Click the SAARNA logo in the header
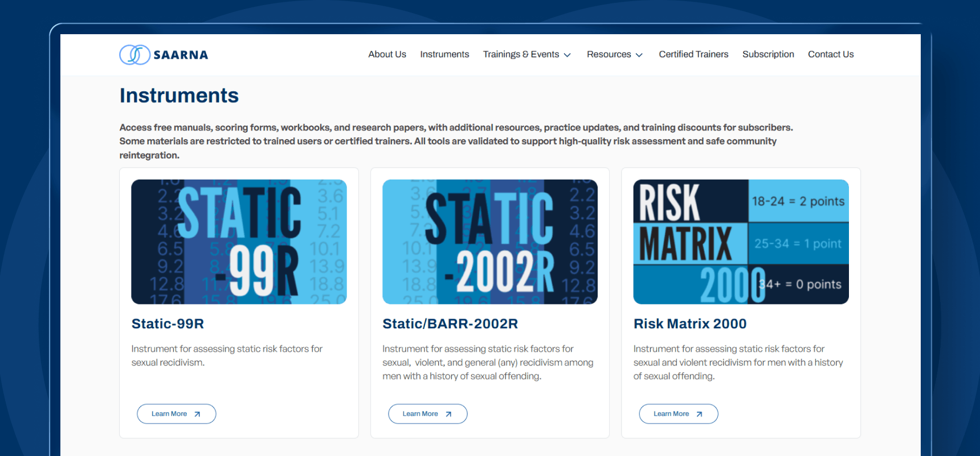This screenshot has height=456, width=980. [164, 55]
